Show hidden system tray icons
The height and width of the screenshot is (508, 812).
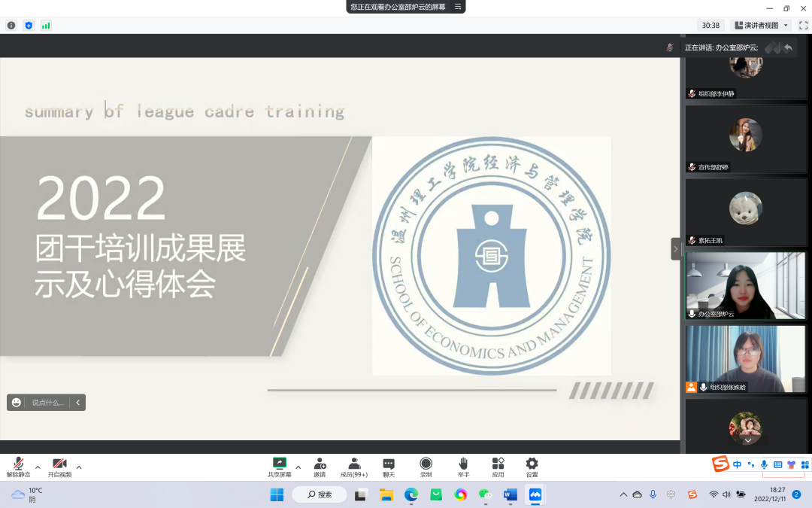point(623,494)
